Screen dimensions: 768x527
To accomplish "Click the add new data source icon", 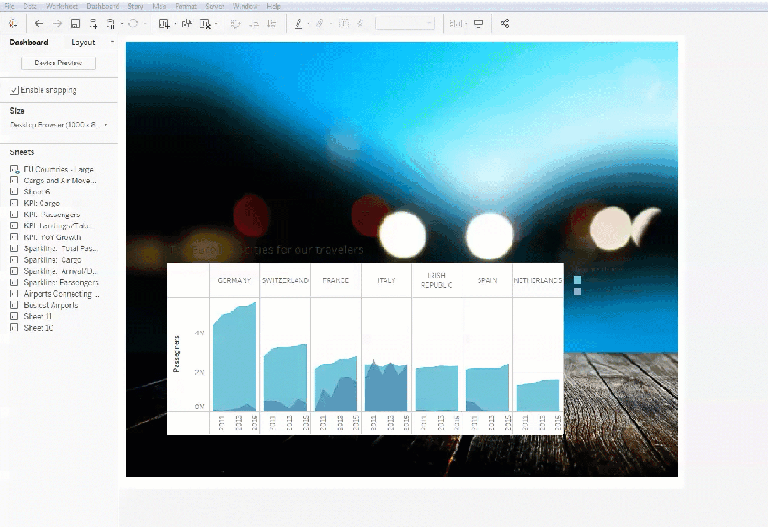I will click(x=93, y=24).
